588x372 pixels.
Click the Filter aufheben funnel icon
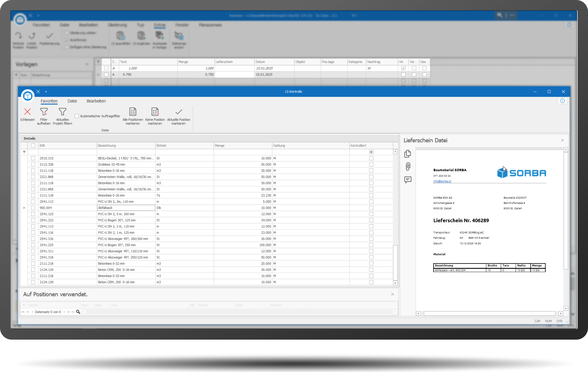[x=44, y=112]
